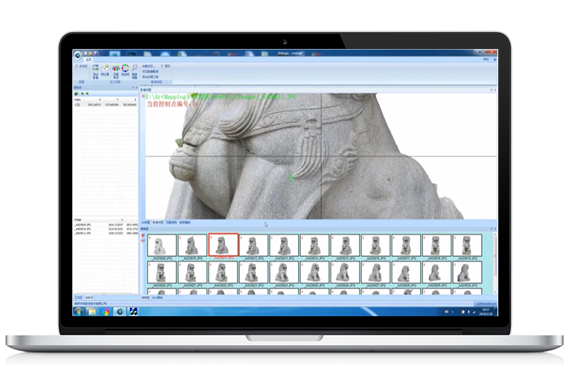Open File Explorer from the taskbar

tap(92, 311)
